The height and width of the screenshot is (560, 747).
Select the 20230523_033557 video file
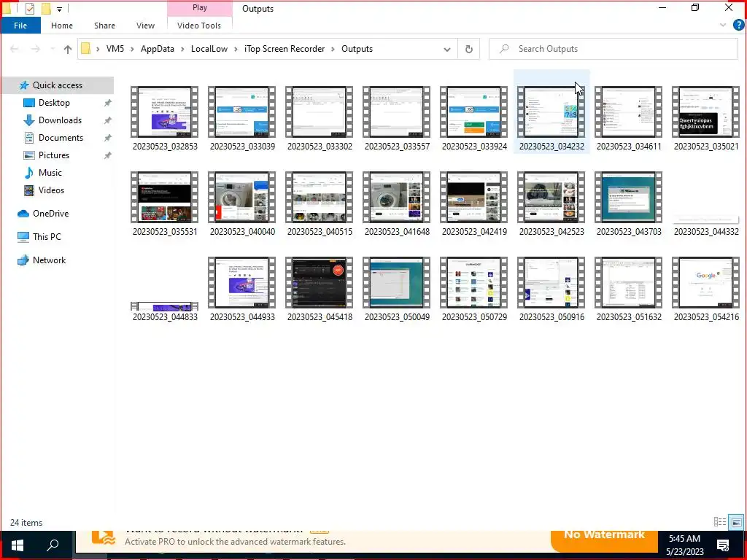click(x=397, y=119)
